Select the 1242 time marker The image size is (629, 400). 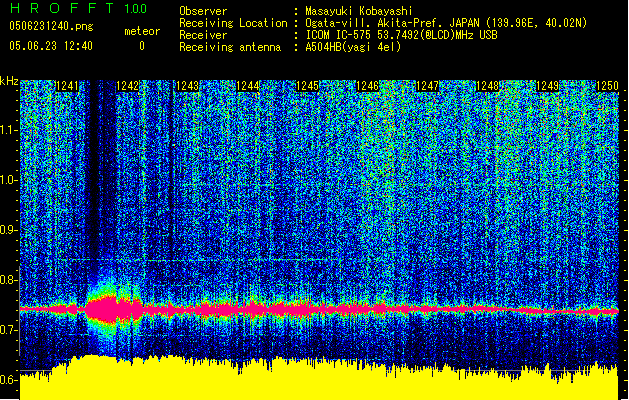pos(129,87)
